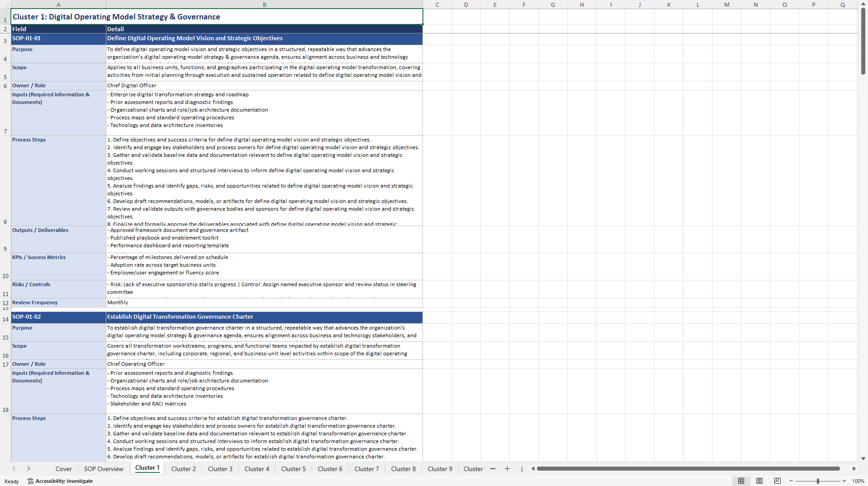Click the SOP-01-01 cell
868x486 pixels.
click(x=58, y=39)
